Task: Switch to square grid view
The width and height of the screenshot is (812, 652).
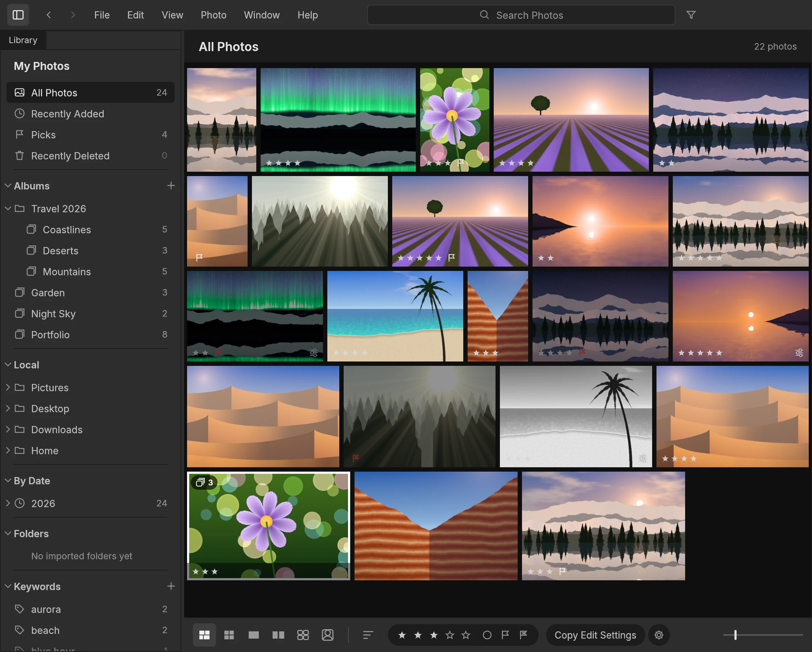Action: 229,635
